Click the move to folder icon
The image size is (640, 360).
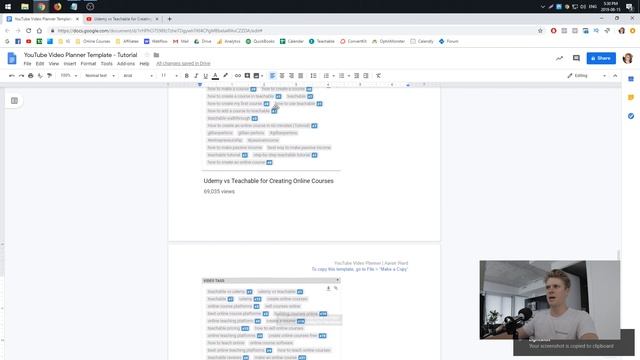[156, 55]
